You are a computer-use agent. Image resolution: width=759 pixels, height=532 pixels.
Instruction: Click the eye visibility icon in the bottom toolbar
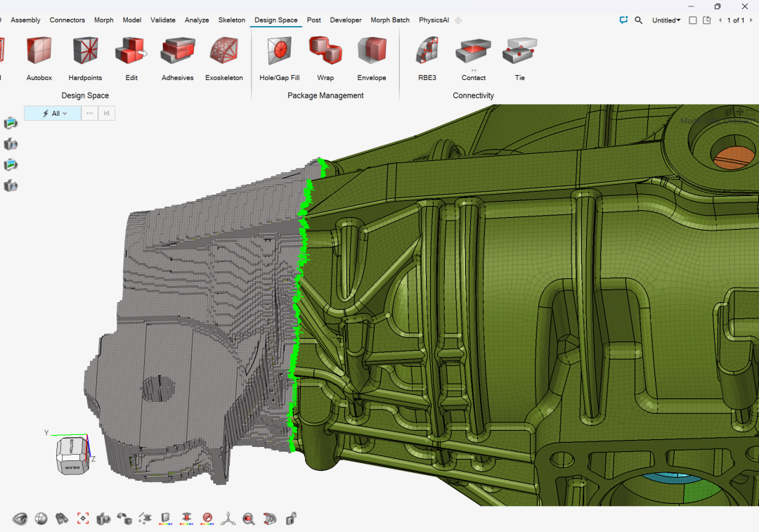click(x=20, y=519)
